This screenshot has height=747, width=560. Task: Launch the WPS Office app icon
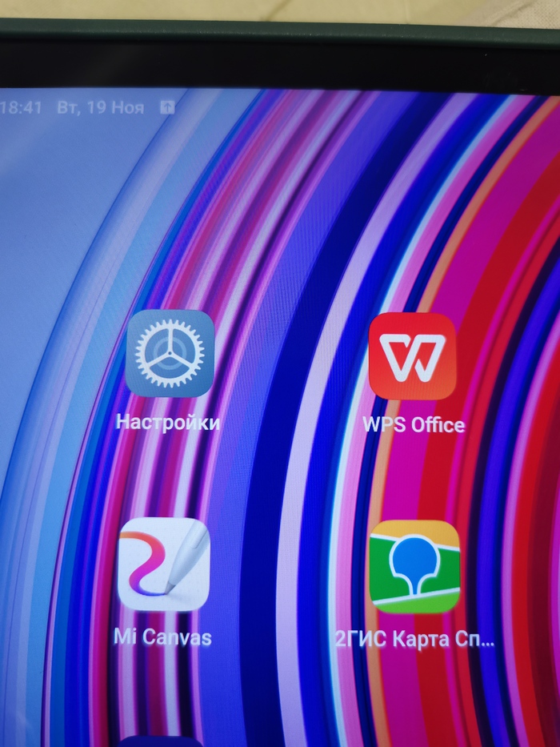pyautogui.click(x=412, y=355)
